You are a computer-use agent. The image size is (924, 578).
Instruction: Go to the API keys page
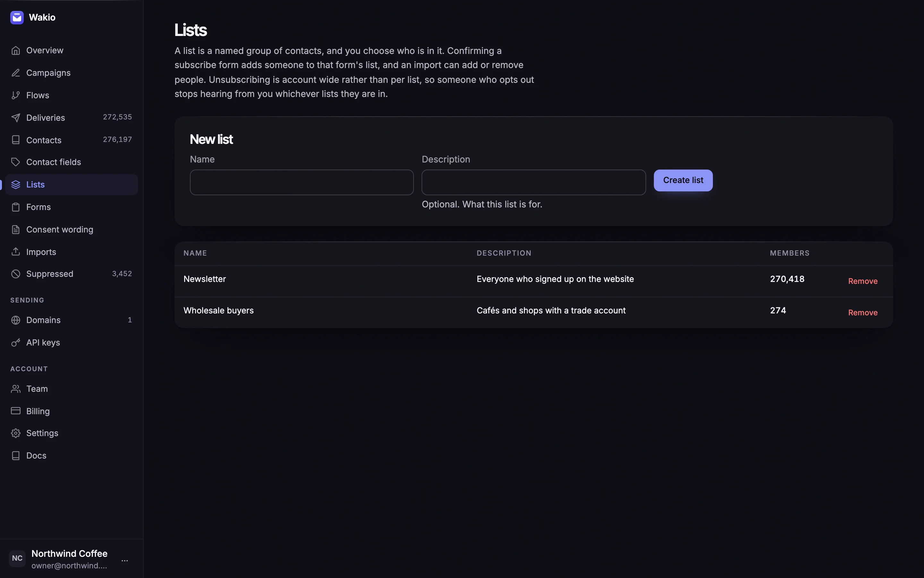pos(72,343)
